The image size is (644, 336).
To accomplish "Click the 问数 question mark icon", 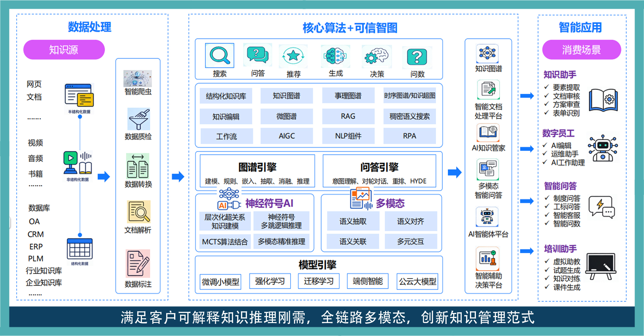I will click(417, 57).
